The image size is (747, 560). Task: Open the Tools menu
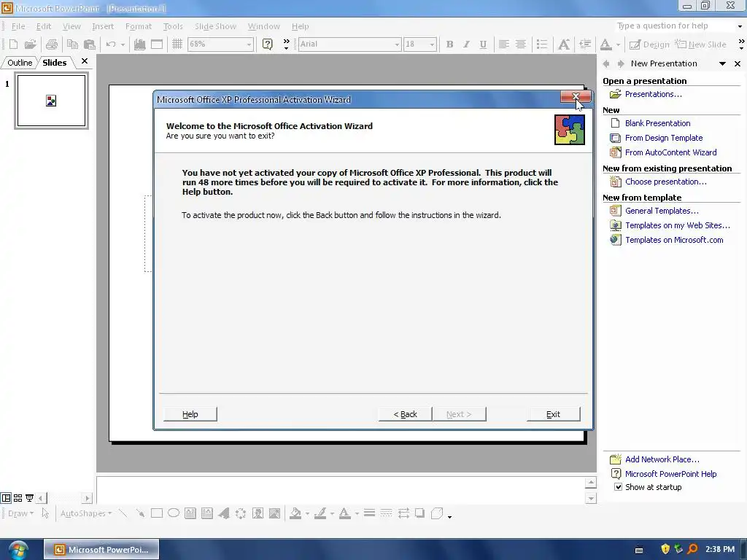click(173, 26)
